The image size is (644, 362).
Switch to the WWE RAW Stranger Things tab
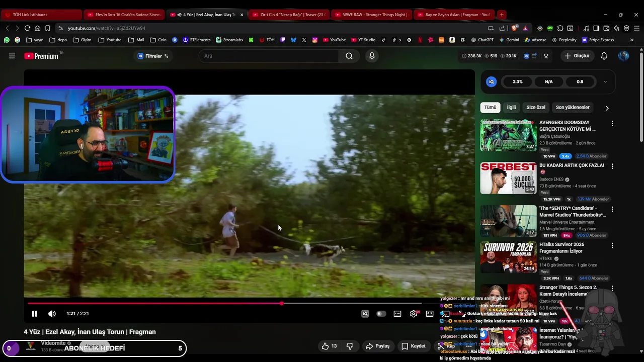371,15
